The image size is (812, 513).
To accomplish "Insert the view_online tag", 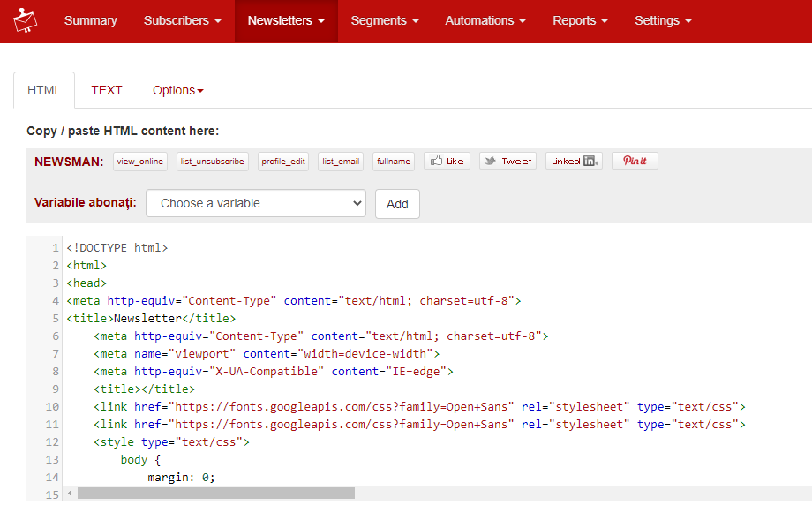I will (139, 162).
